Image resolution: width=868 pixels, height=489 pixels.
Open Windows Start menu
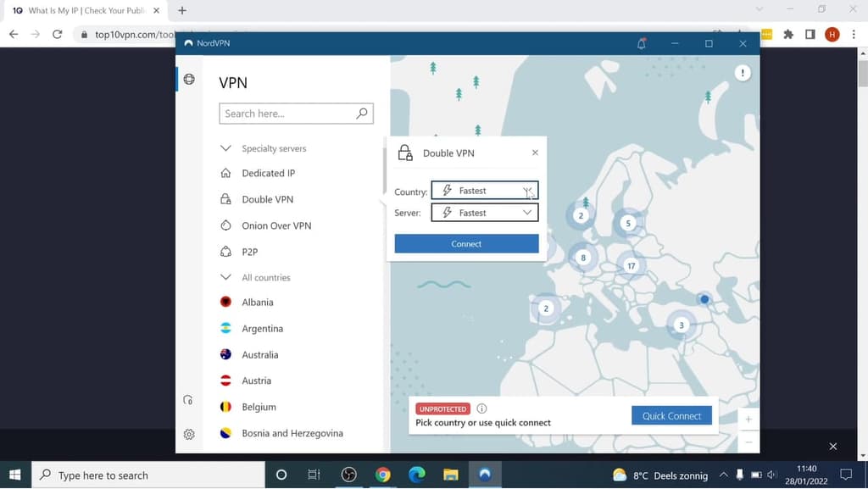(15, 475)
